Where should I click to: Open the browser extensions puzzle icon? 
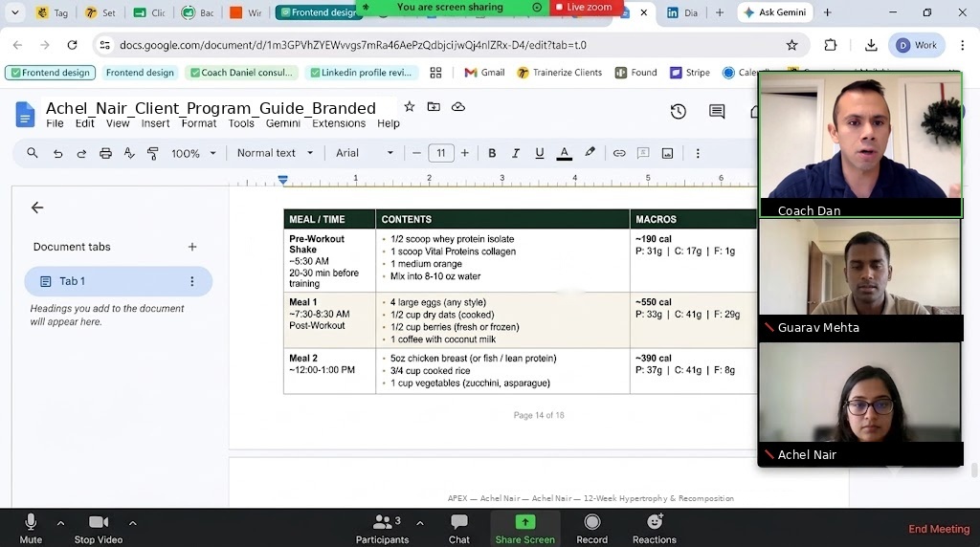[830, 45]
